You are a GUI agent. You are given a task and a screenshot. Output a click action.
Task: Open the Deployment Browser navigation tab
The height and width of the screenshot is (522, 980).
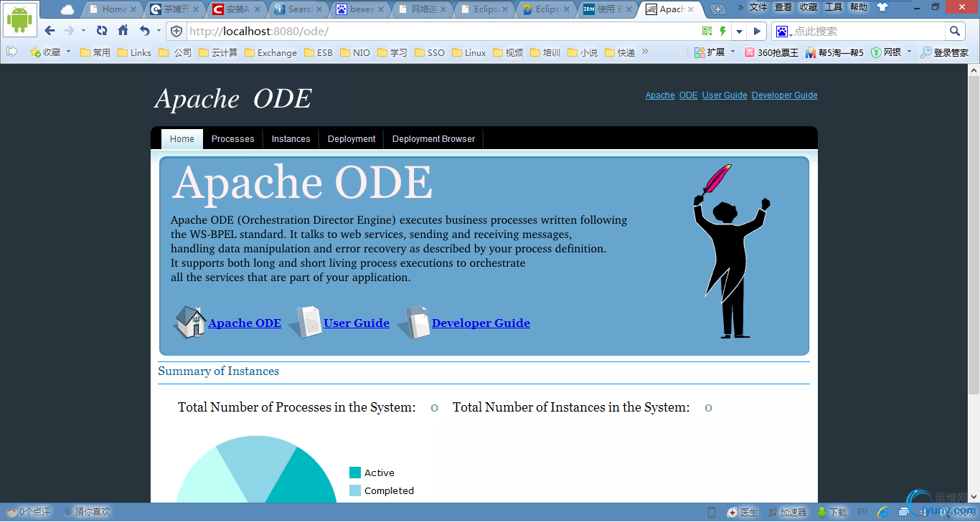(x=433, y=139)
